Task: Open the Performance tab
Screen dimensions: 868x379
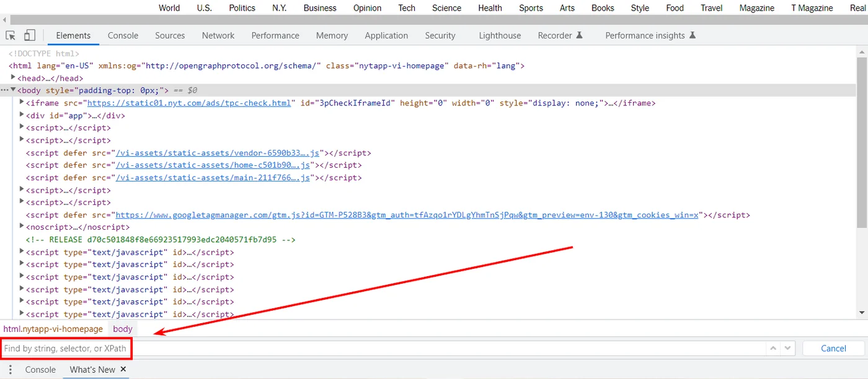Action: click(275, 35)
